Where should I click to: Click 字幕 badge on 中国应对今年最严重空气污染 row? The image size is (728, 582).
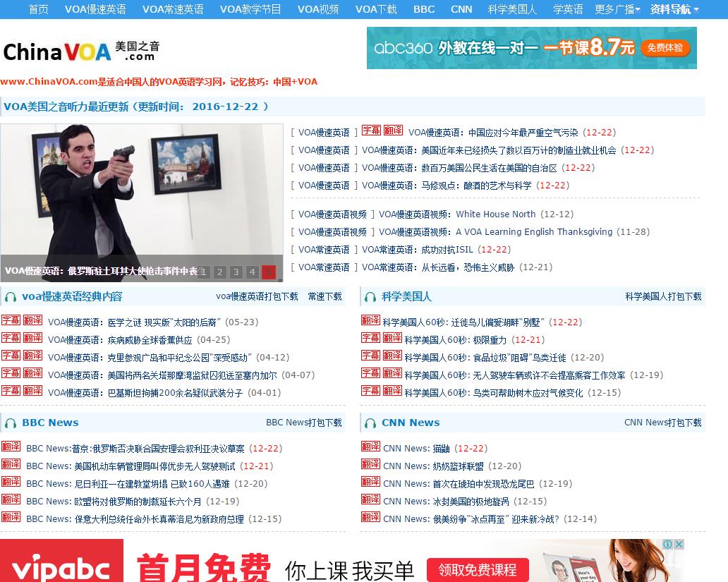[371, 131]
